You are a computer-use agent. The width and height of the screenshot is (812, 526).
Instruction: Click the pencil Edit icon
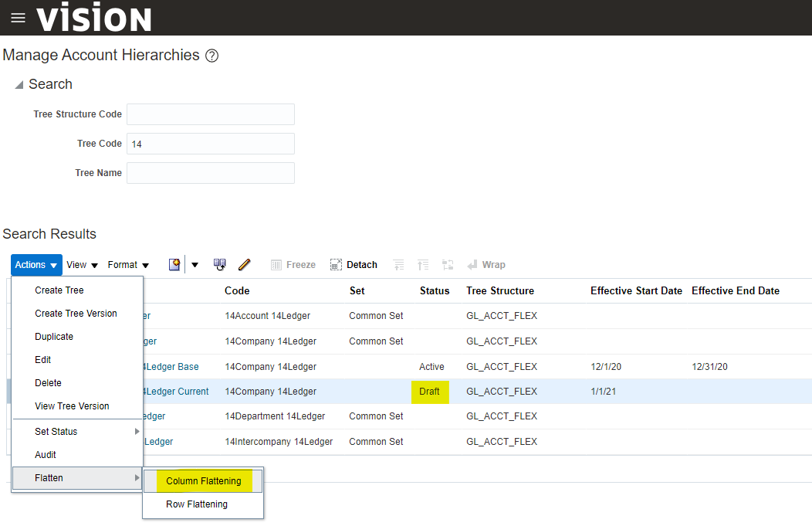coord(245,265)
